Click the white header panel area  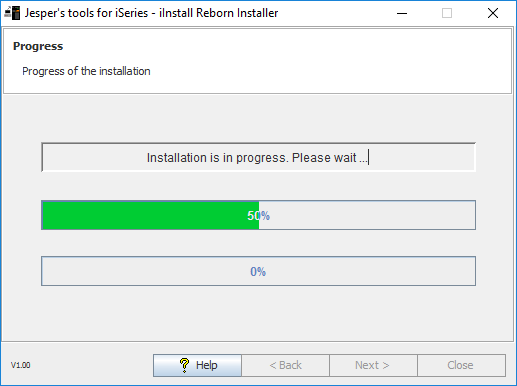257,61
